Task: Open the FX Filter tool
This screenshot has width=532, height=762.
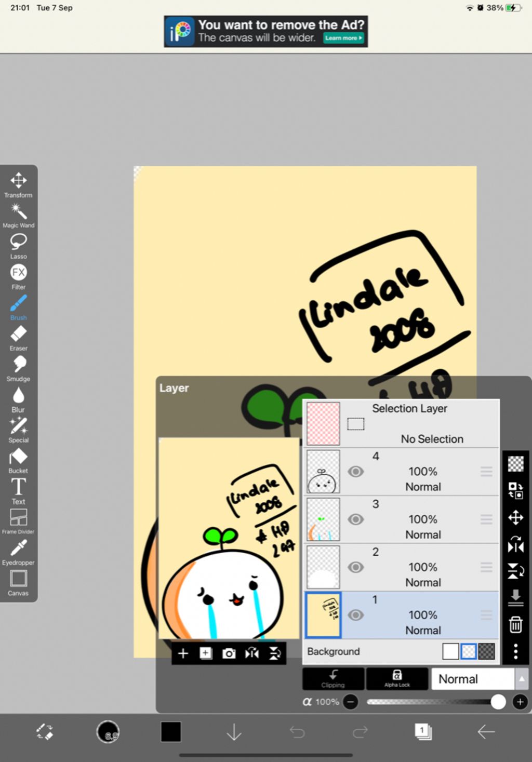Action: tap(18, 277)
